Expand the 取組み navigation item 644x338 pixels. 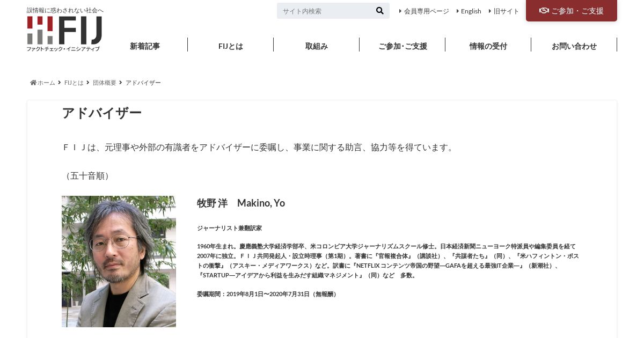[317, 46]
